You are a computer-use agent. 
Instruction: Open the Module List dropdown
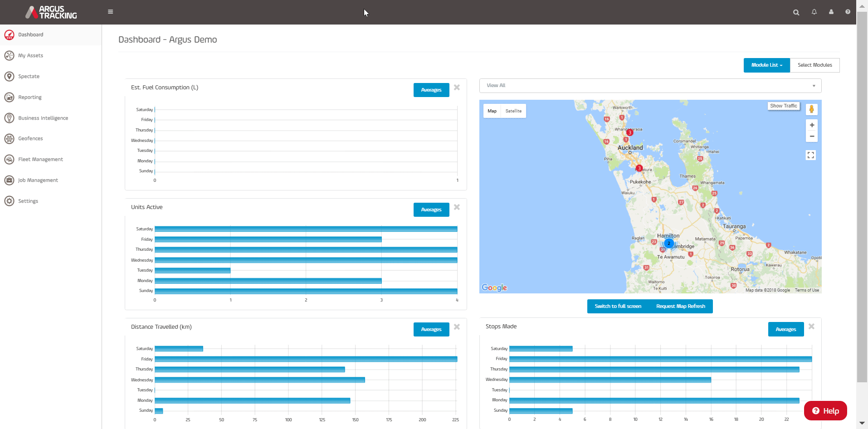766,65
